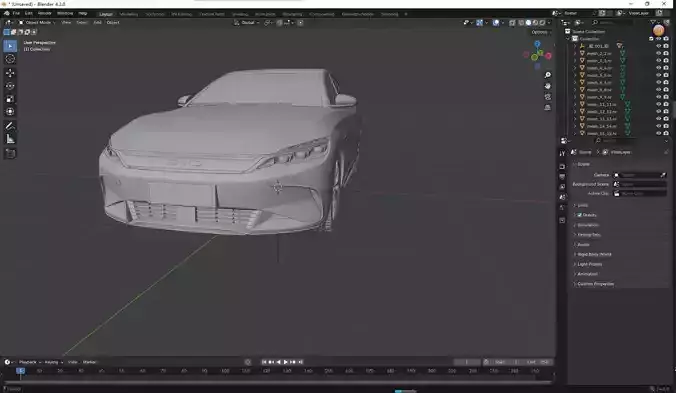
Task: Open viewport shading options dropdown
Action: pos(549,22)
